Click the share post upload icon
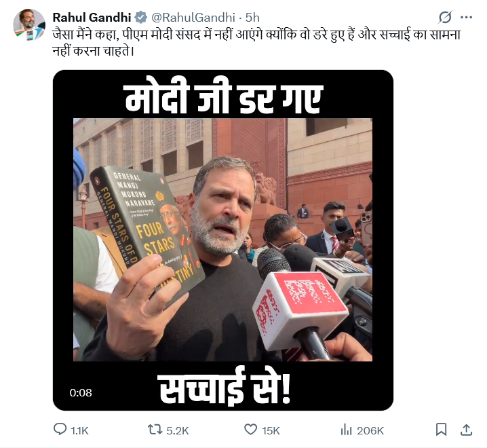Image resolution: width=487 pixels, height=448 pixels. click(466, 430)
